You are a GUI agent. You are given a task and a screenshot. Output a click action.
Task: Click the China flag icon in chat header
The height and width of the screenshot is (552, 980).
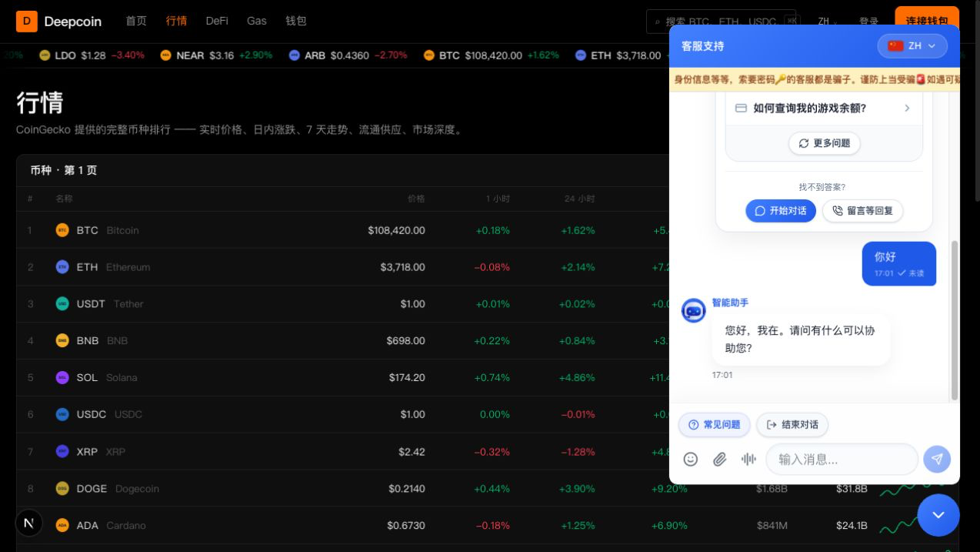(x=895, y=45)
